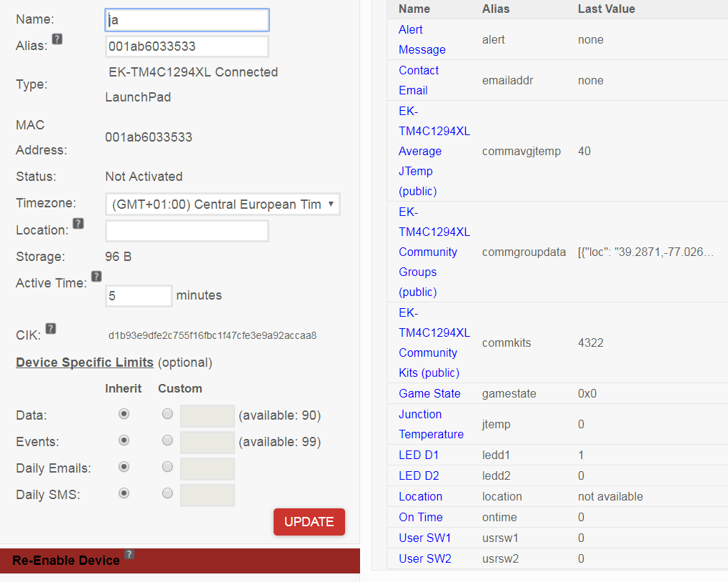The width and height of the screenshot is (728, 582).
Task: Open the Contact Email dataport link
Action: tap(419, 80)
